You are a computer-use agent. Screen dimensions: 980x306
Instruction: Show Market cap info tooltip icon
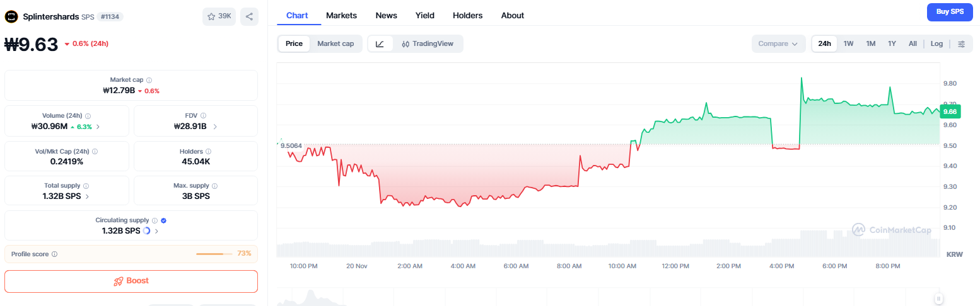[x=149, y=80]
